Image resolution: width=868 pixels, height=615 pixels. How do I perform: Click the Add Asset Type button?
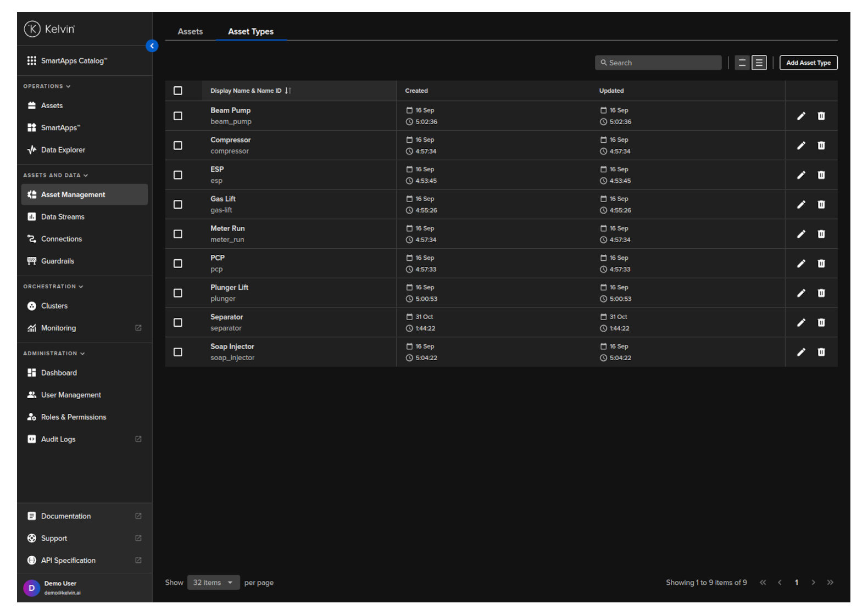click(x=808, y=63)
